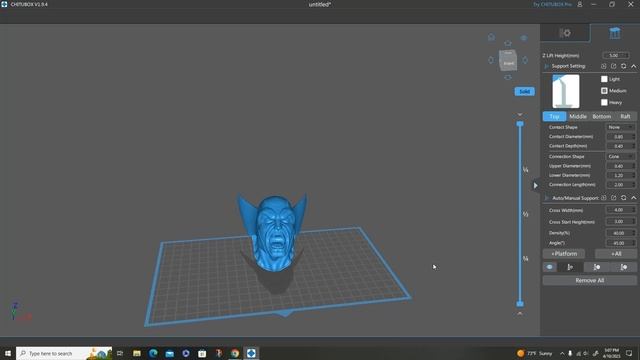This screenshot has height=360, width=640.
Task: Open Task View on the taskbar
Action: (120, 353)
